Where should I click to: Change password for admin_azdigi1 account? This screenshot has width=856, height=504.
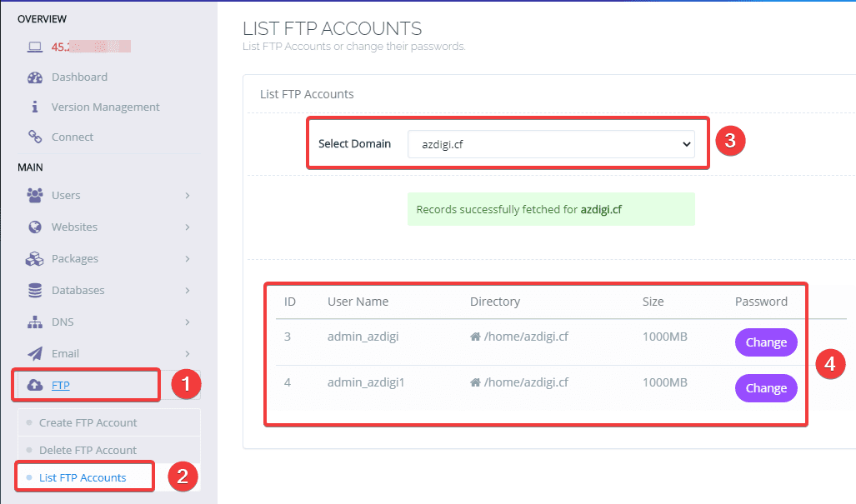[766, 388]
